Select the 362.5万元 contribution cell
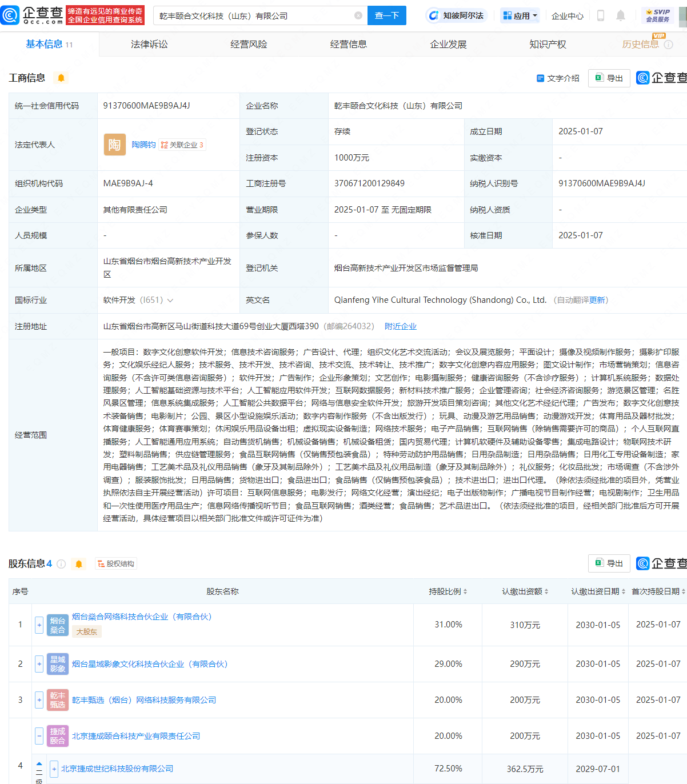The image size is (687, 784). 525,769
